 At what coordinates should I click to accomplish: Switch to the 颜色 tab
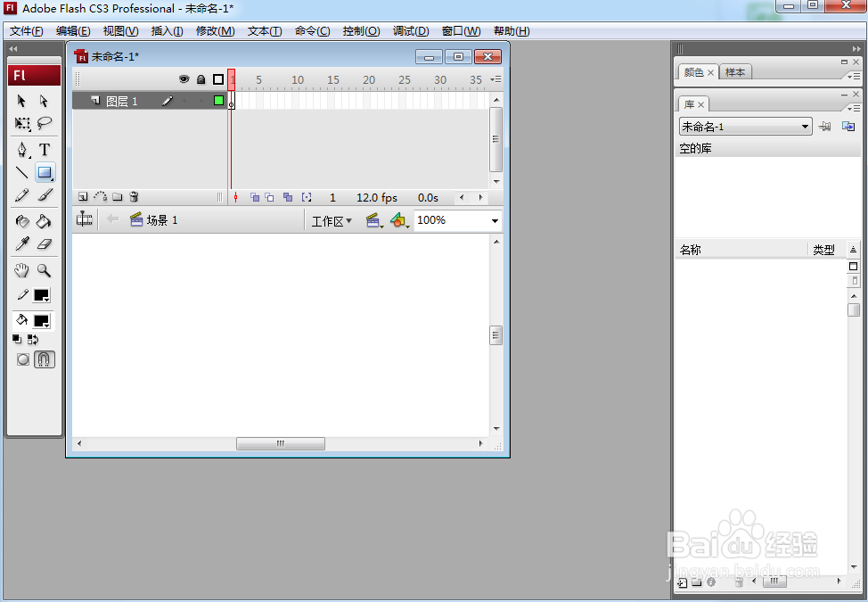click(698, 72)
